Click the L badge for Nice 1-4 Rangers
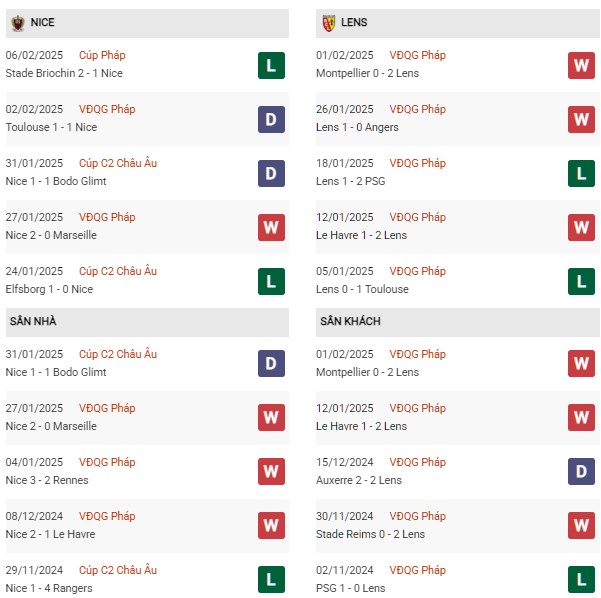601x598 pixels. [271, 579]
